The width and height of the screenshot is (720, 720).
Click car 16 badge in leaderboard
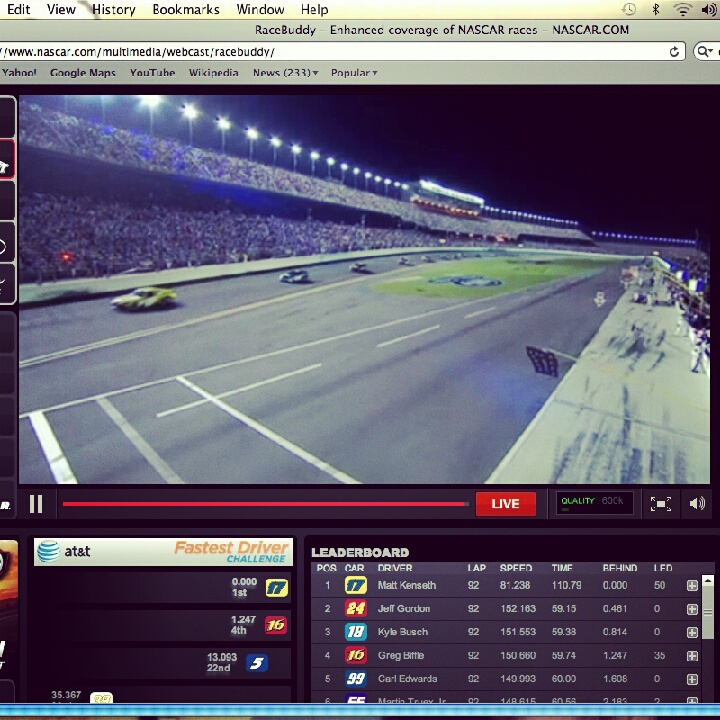click(x=355, y=655)
